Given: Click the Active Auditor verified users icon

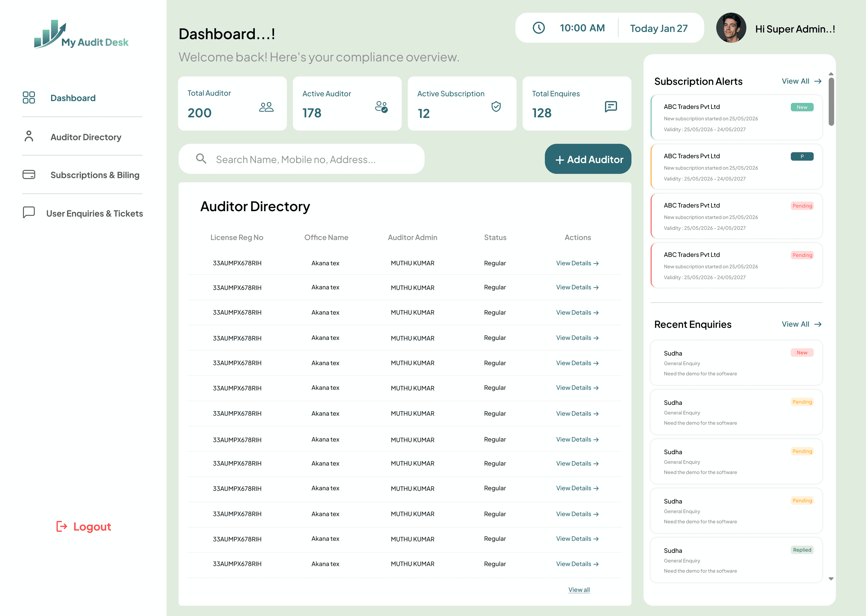Looking at the screenshot, I should pos(381,107).
